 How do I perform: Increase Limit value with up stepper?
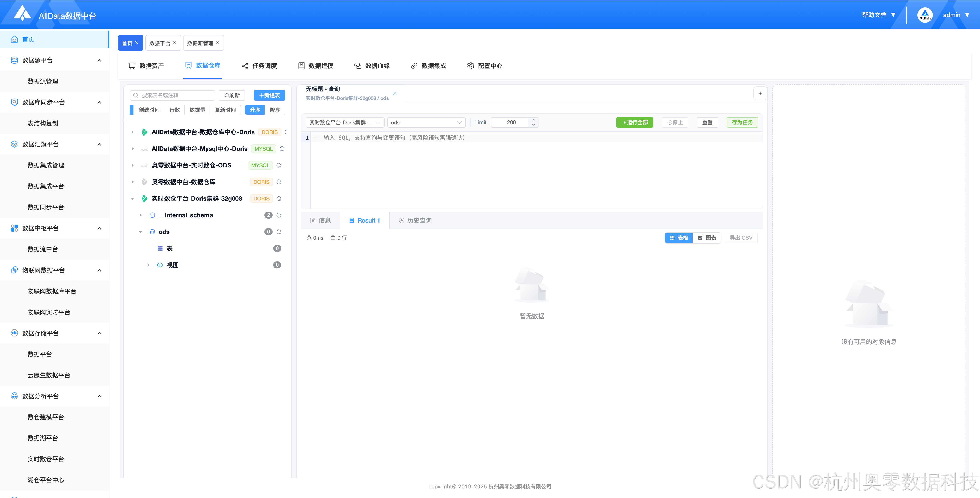pyautogui.click(x=533, y=120)
